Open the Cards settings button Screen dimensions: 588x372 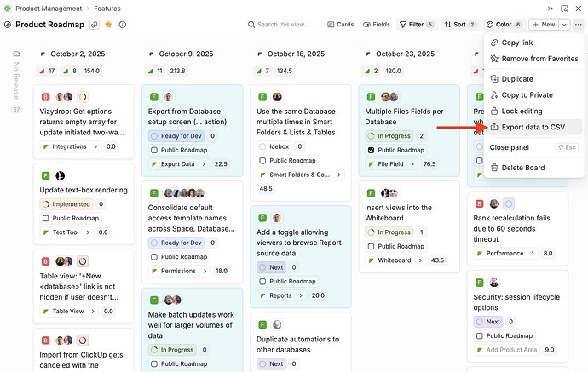pyautogui.click(x=341, y=25)
